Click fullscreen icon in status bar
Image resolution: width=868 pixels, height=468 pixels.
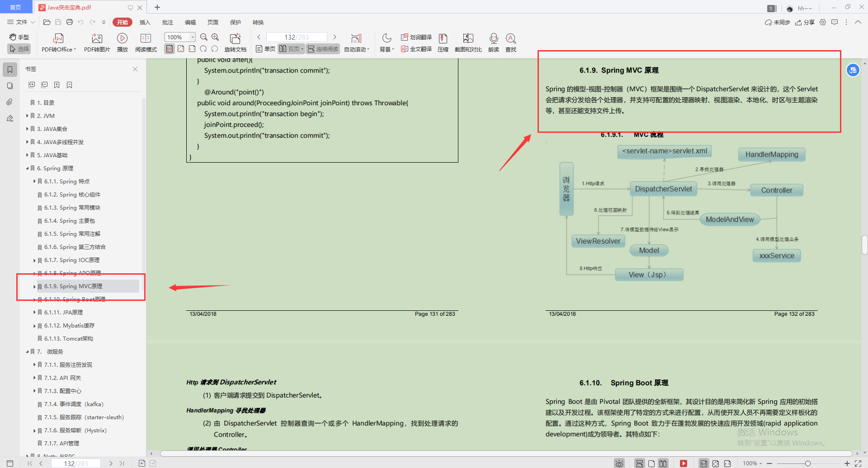pyautogui.click(x=858, y=463)
